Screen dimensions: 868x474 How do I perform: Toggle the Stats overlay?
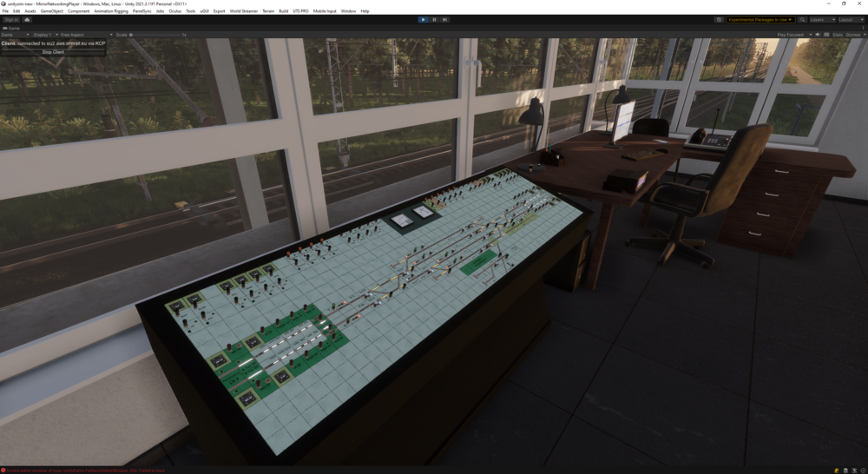(x=838, y=35)
